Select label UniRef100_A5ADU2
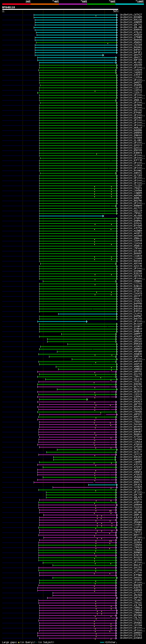 point(131,42)
